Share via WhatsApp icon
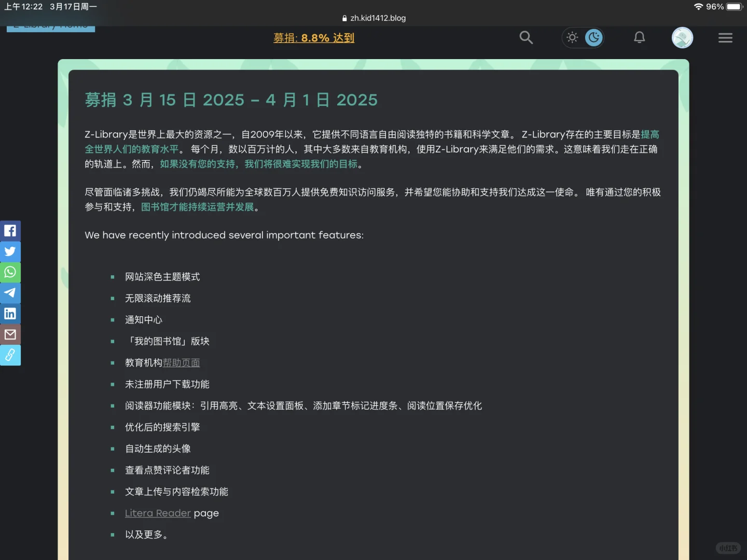The image size is (747, 560). coord(10,272)
